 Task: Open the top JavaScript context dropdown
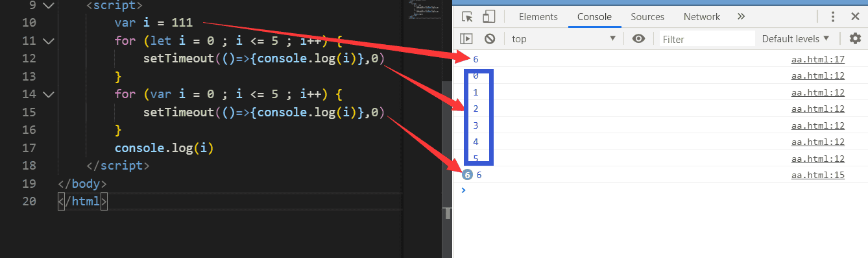(x=563, y=39)
